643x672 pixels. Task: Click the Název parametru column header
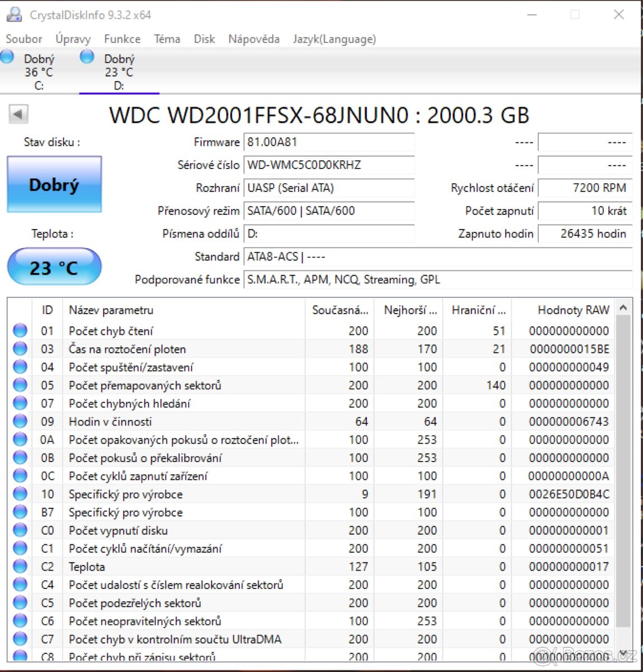click(x=184, y=310)
